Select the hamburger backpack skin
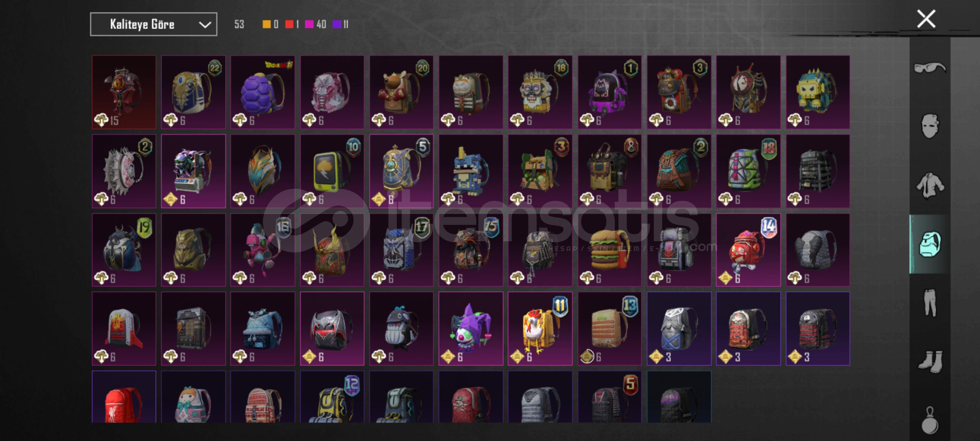Screen dimensions: 980x441 [609, 249]
